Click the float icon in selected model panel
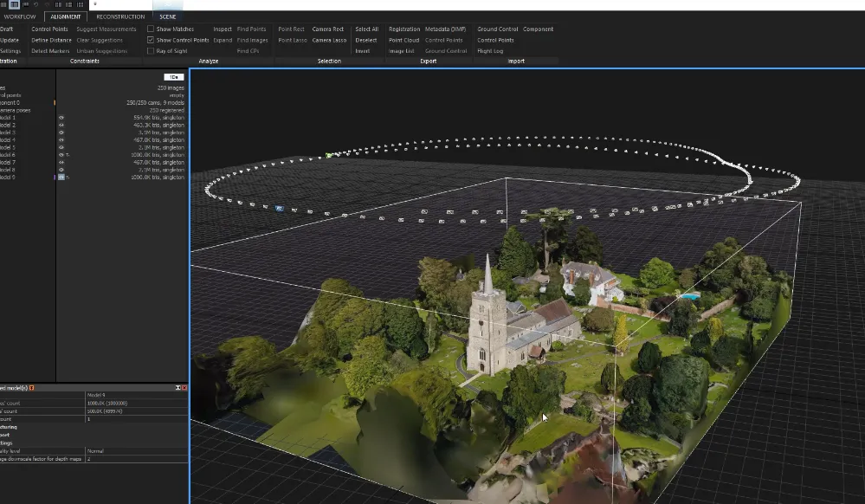 coord(178,387)
